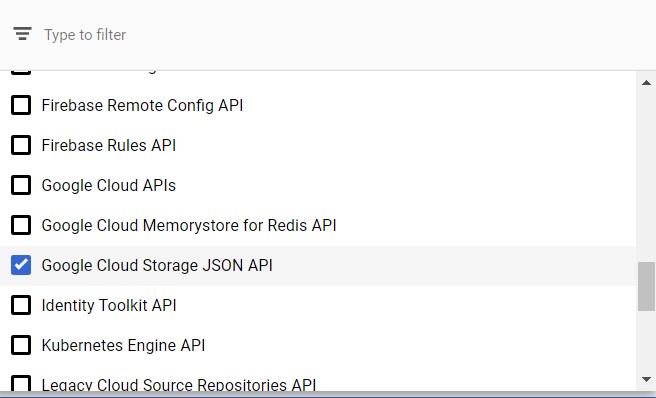The image size is (656, 398).
Task: Click the filter list icon
Action: pos(22,34)
